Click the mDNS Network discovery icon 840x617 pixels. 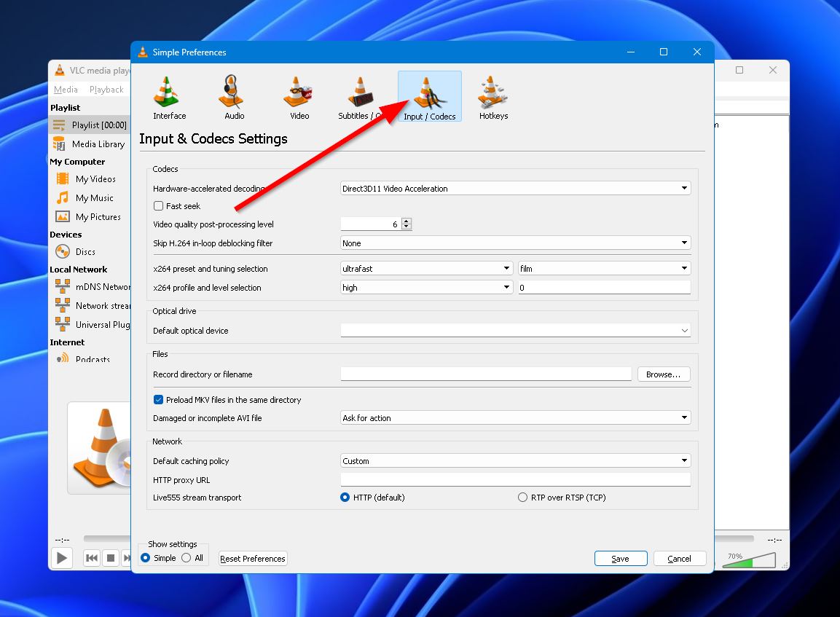[63, 286]
